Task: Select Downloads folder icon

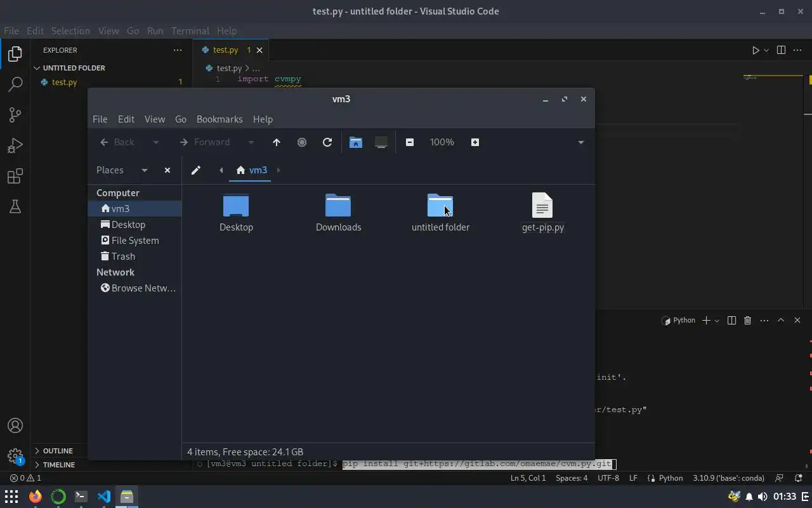Action: [x=338, y=205]
